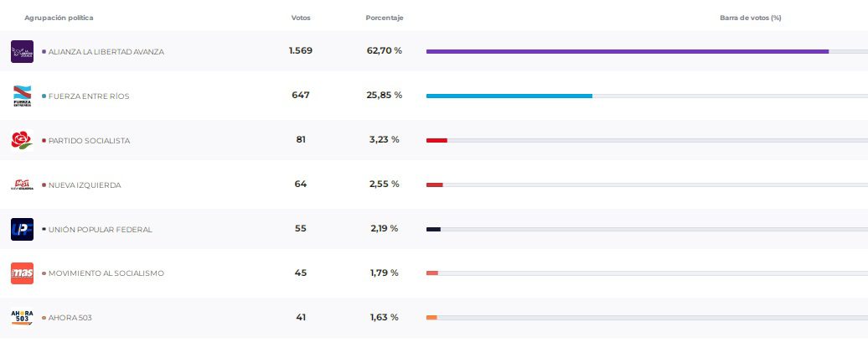The height and width of the screenshot is (343, 868).
Task: Click the purple Libertad Avanza vote bar
Action: [627, 52]
